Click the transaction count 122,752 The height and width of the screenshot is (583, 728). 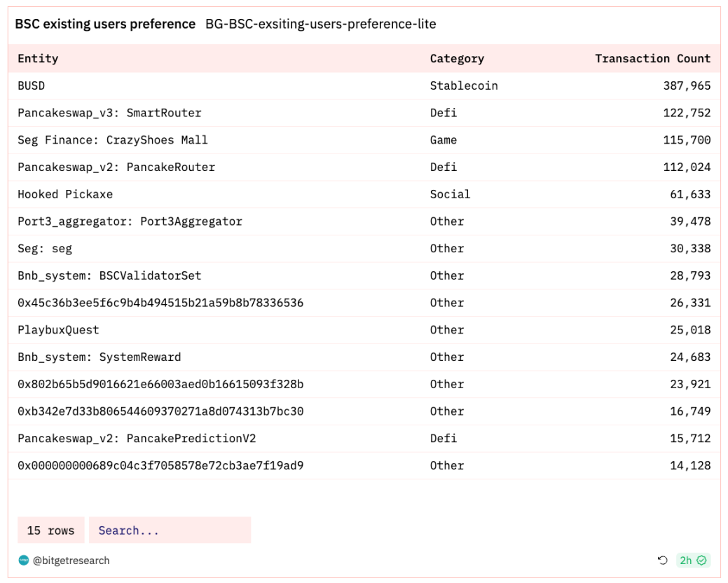(x=687, y=113)
